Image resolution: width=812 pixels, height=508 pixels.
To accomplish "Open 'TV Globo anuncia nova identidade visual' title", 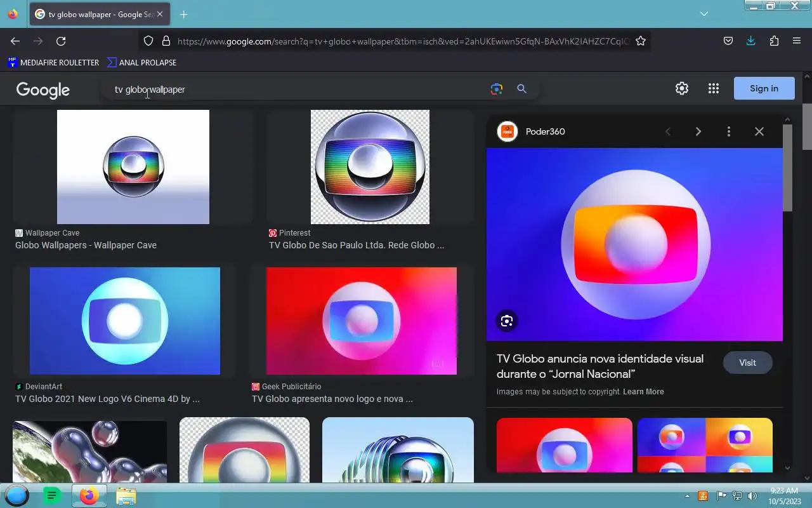I will (x=600, y=366).
